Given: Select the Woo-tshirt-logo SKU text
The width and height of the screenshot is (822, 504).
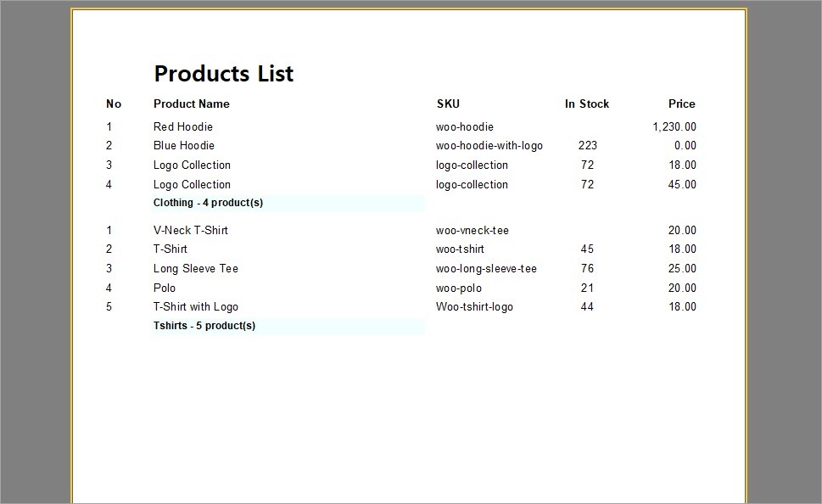Looking at the screenshot, I should pyautogui.click(x=474, y=307).
